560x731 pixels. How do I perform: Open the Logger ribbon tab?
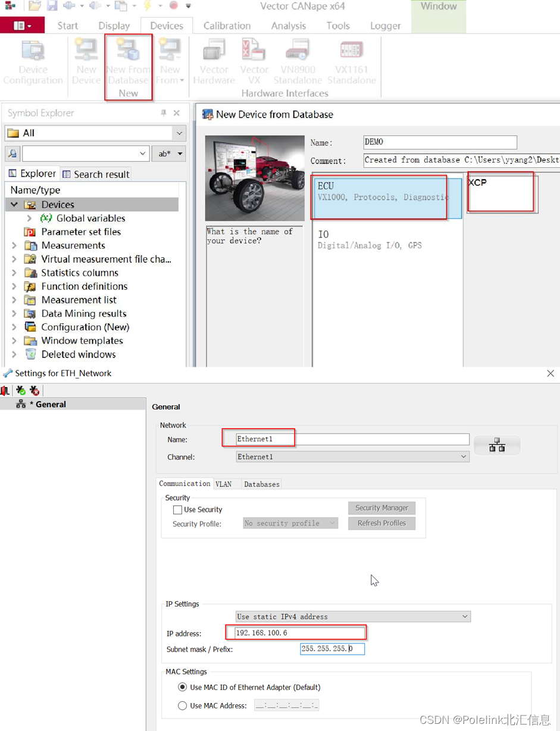(x=386, y=26)
